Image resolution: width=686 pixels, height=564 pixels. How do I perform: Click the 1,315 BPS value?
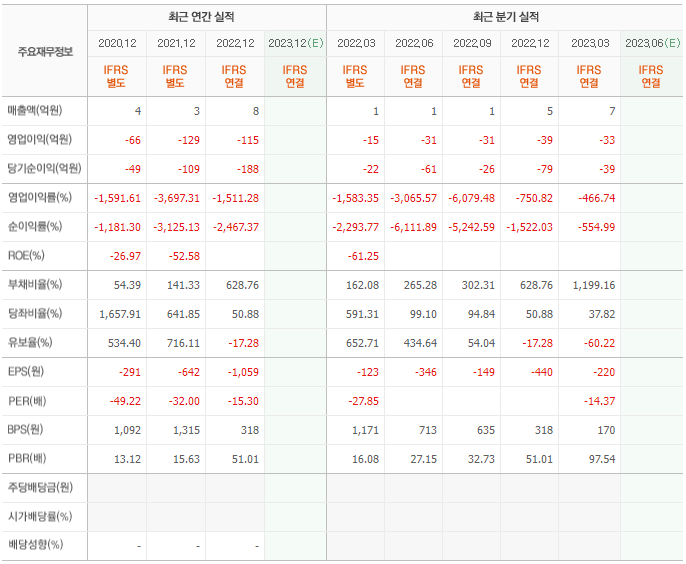click(186, 431)
